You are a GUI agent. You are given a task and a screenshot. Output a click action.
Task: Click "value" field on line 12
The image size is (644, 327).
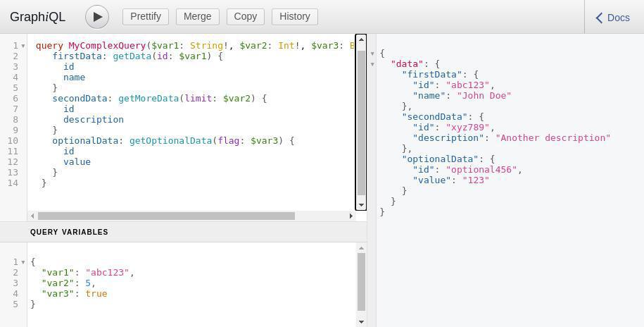(x=77, y=161)
